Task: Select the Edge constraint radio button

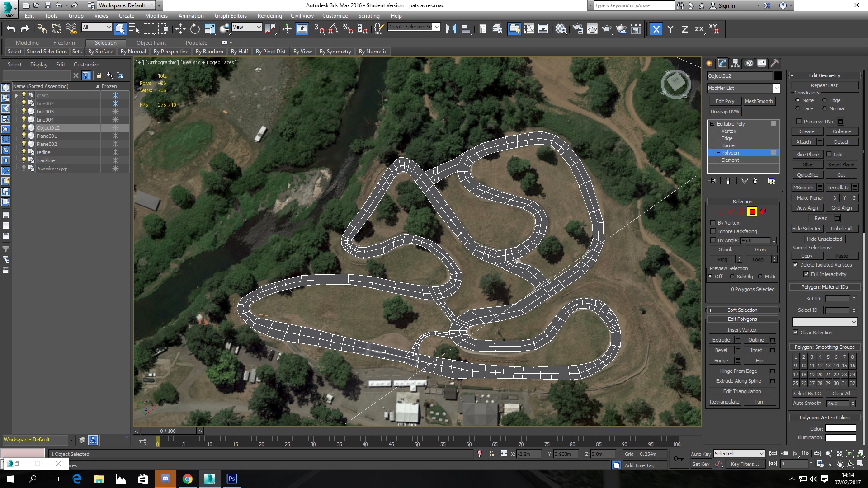Action: coord(825,100)
